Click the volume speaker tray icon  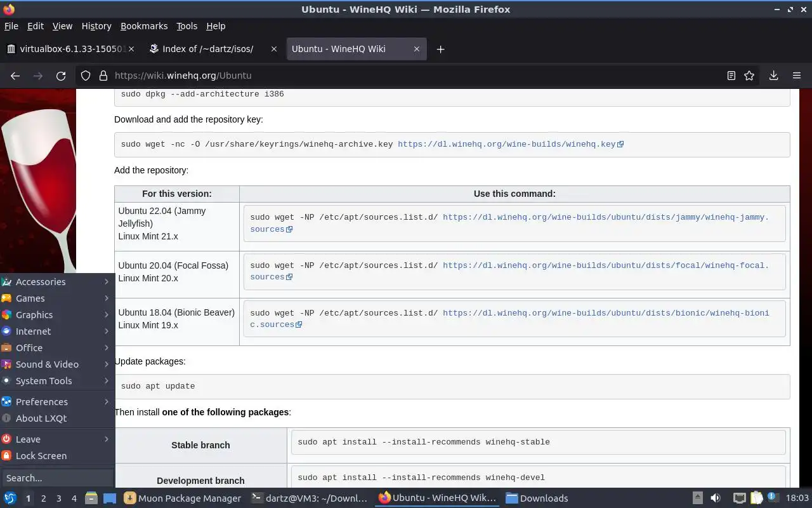(x=715, y=498)
